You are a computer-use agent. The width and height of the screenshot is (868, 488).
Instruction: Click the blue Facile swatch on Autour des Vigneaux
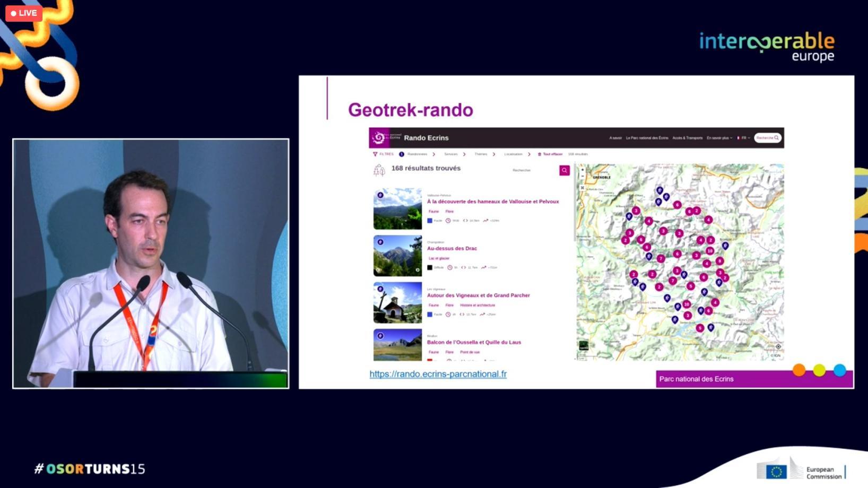(x=430, y=315)
